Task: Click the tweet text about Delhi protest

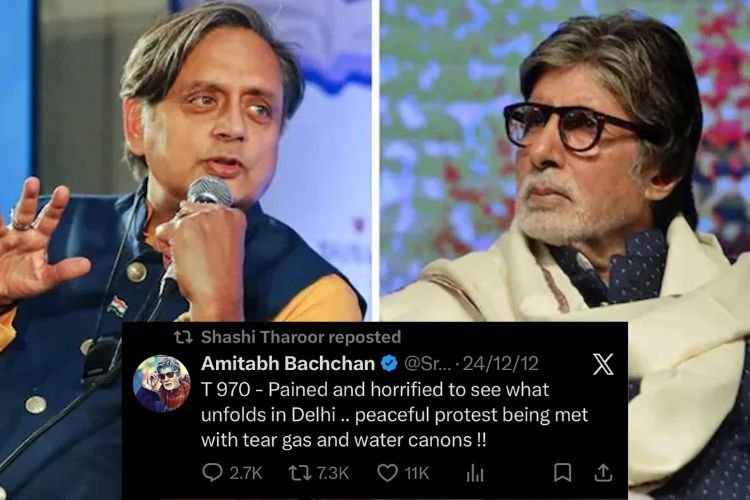Action: click(395, 415)
